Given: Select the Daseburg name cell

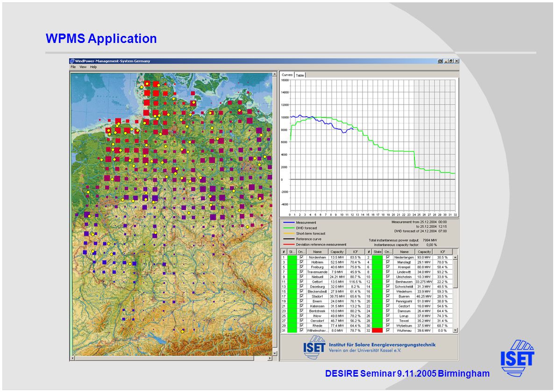Looking at the screenshot, I should 317,287.
